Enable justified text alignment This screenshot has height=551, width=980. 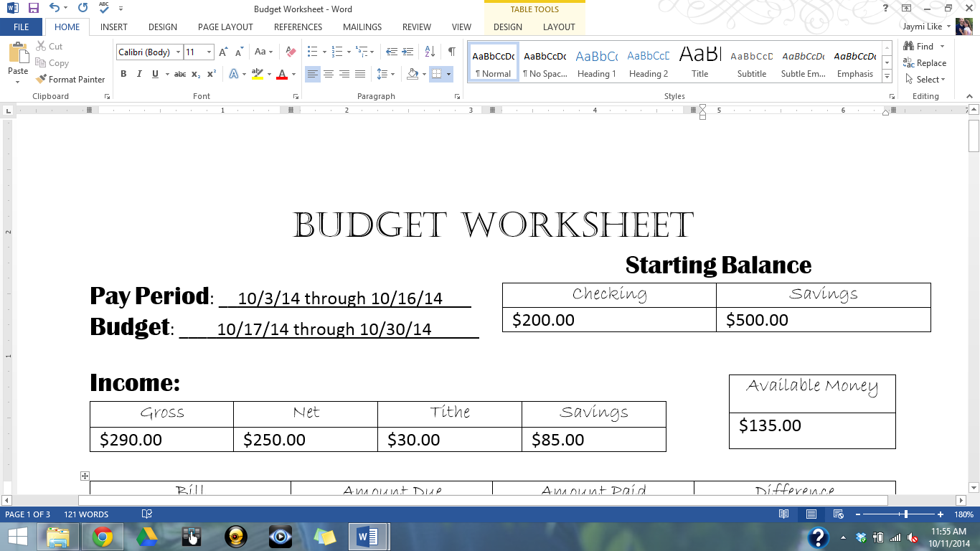point(359,74)
